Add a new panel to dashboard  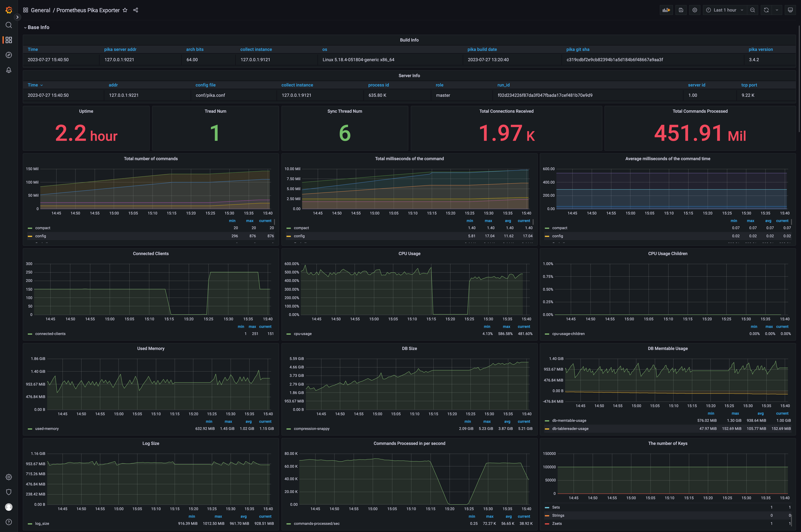point(666,10)
